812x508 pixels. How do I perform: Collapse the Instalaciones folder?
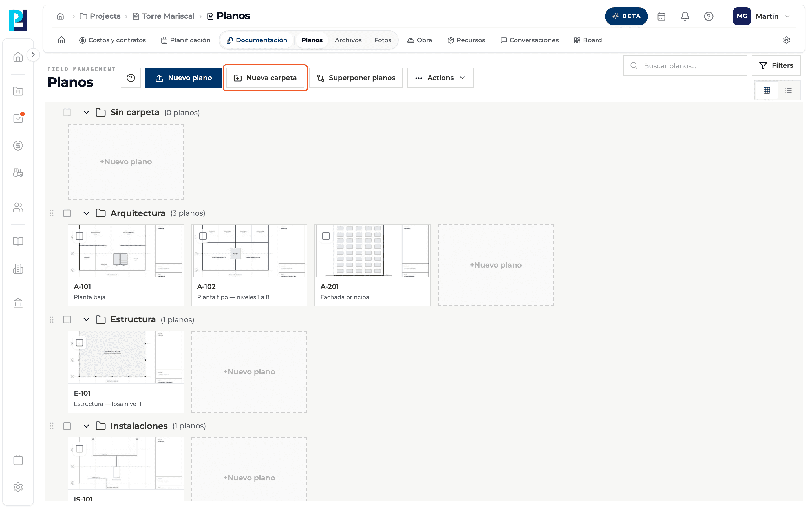tap(86, 426)
